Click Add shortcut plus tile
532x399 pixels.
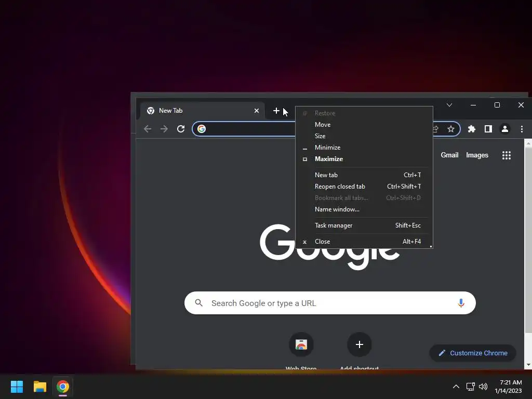coord(360,345)
